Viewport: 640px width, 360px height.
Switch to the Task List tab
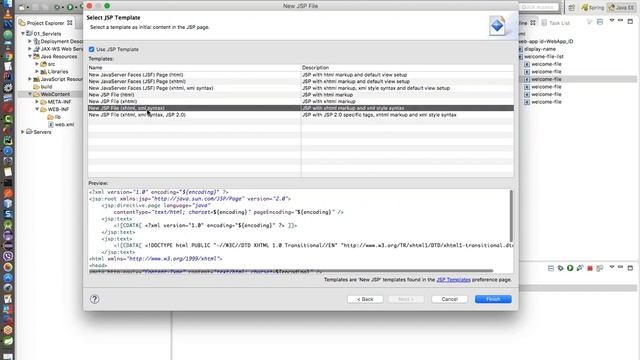pos(556,23)
